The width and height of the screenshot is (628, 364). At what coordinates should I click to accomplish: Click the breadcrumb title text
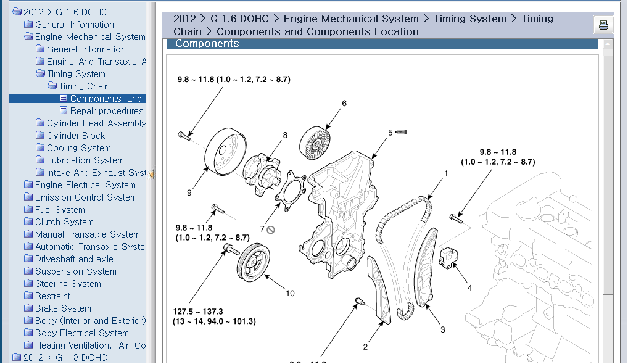[x=363, y=25]
